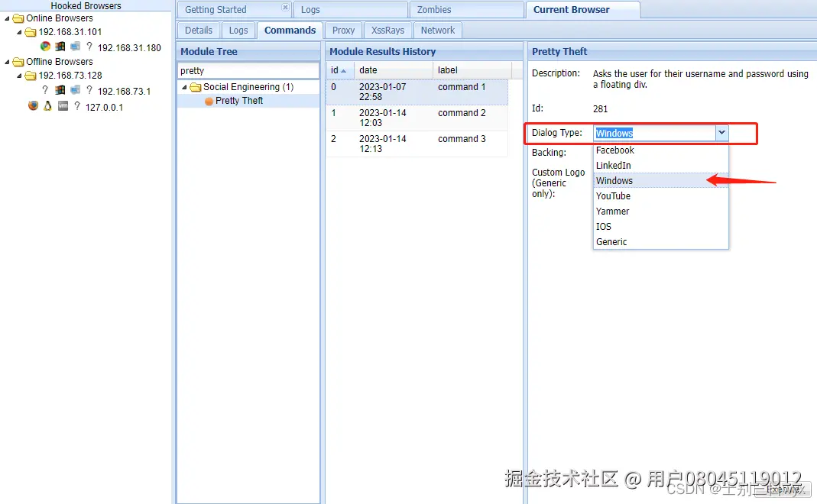The image size is (817, 504).
Task: Select Generic from Dialog Type list
Action: pos(660,241)
